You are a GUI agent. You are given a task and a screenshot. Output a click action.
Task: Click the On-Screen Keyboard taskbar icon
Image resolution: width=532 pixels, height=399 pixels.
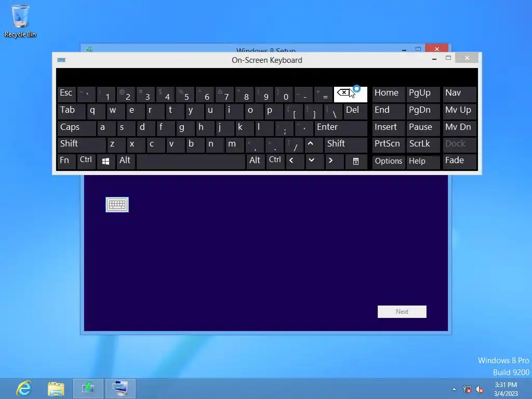pos(120,389)
